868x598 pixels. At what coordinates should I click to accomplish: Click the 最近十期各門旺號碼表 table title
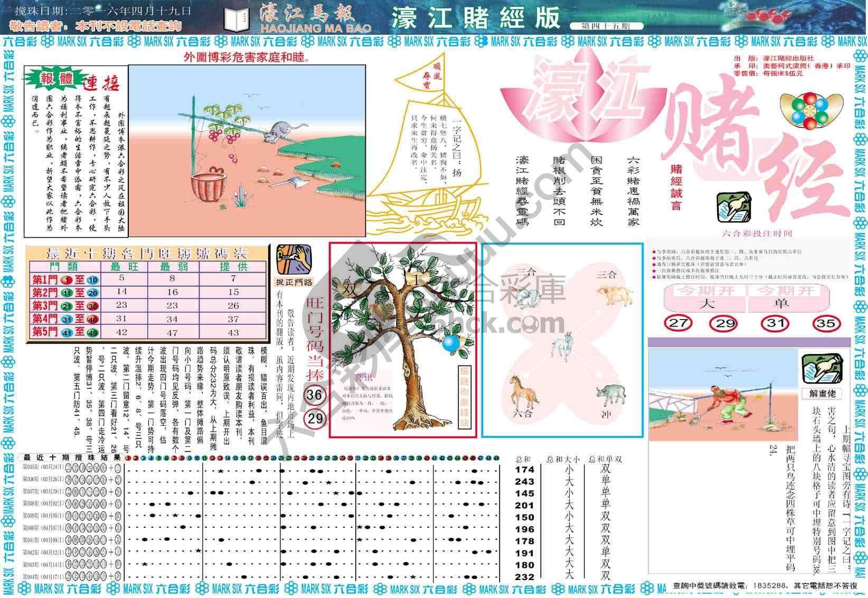[147, 253]
